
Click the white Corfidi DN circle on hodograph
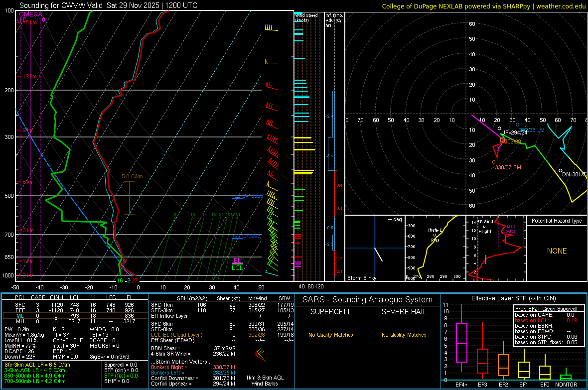point(561,171)
